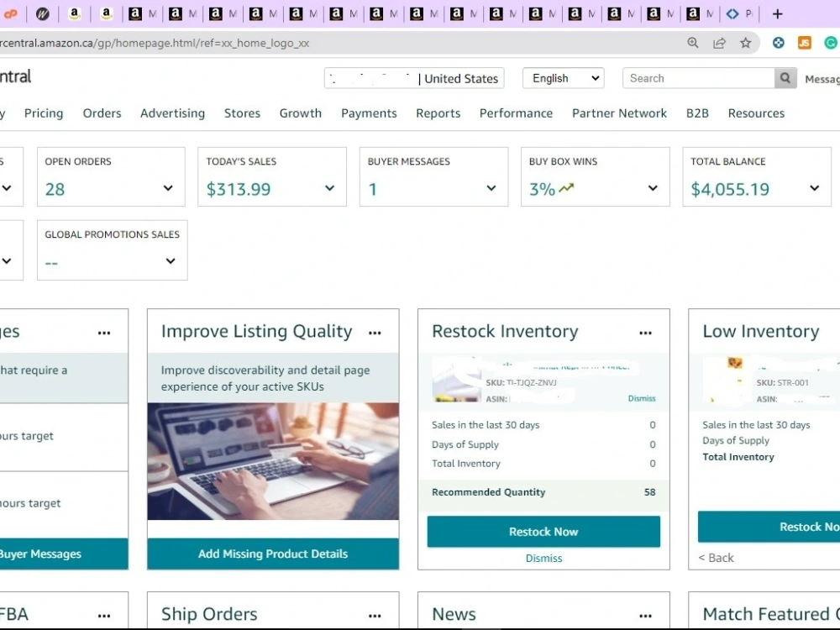Open the three-dot menu on News card
Screen dimensions: 840x630
(x=645, y=616)
